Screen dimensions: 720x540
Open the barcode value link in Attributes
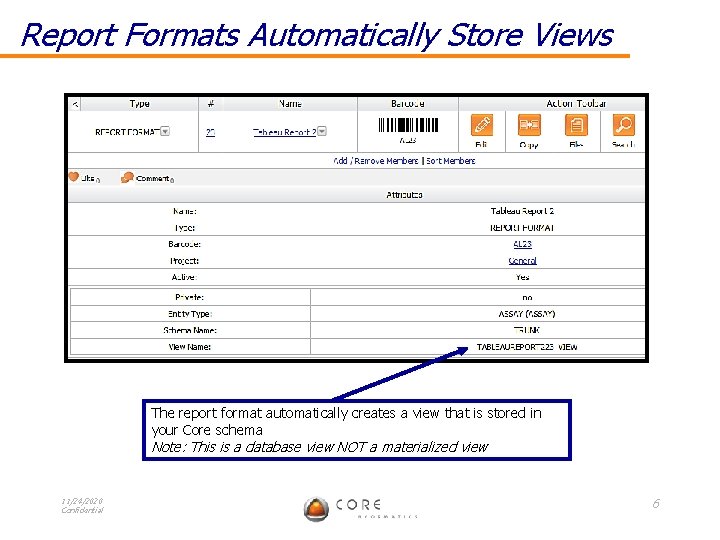pyautogui.click(x=523, y=244)
